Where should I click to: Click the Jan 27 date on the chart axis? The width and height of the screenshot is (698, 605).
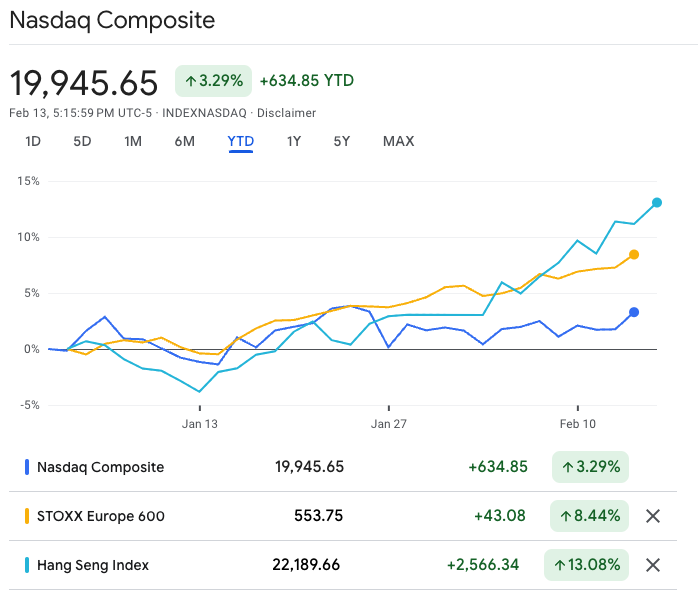click(388, 424)
